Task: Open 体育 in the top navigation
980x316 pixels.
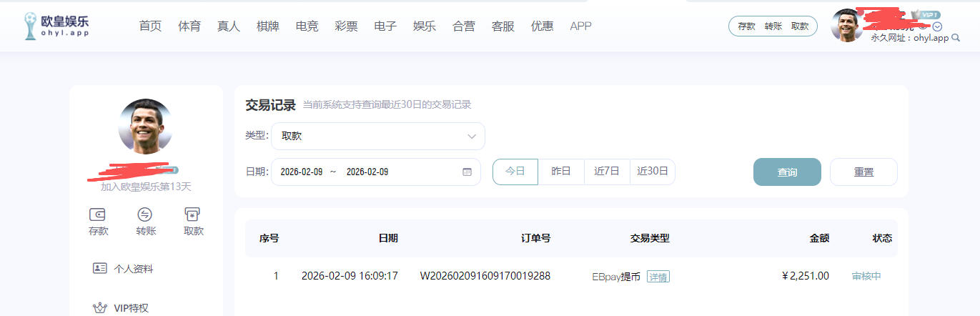Action: pyautogui.click(x=189, y=26)
